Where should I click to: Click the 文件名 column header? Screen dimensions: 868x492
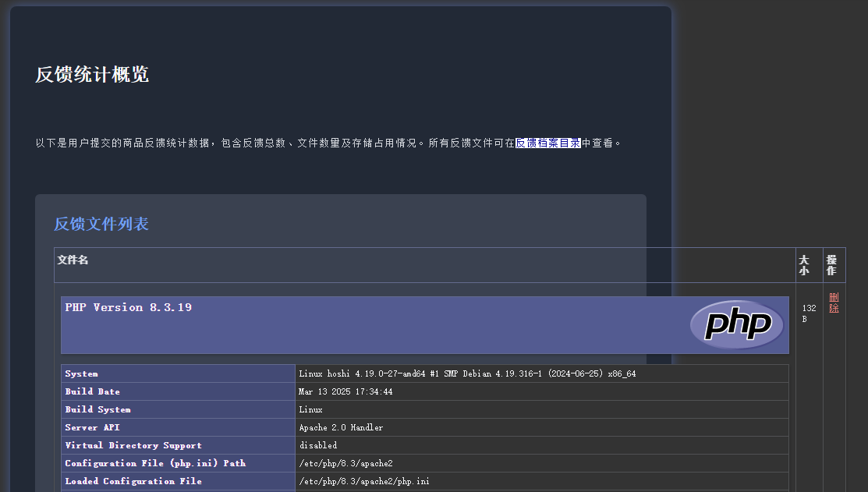click(73, 260)
